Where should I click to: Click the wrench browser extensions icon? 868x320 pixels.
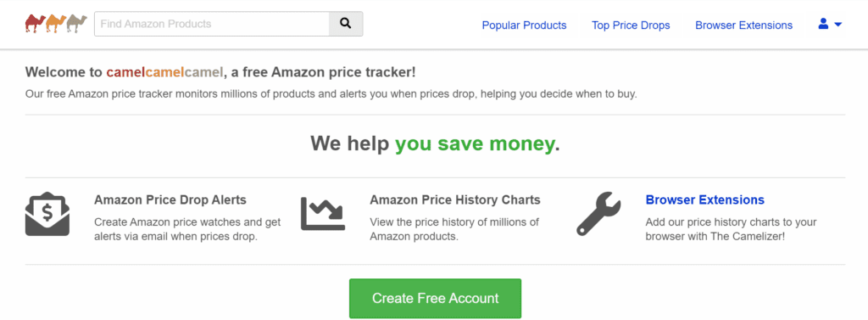coord(598,214)
